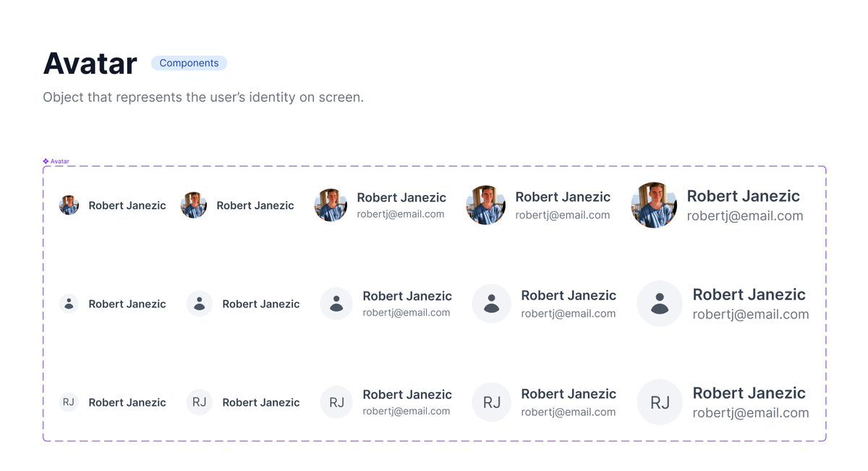Image resolution: width=868 pixels, height=471 pixels.
Task: Select the largest person placeholder avatar icon
Action: (x=659, y=304)
